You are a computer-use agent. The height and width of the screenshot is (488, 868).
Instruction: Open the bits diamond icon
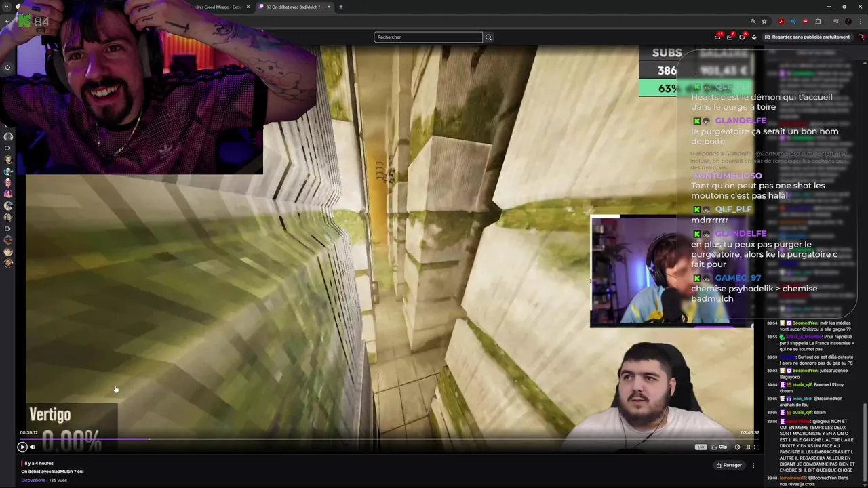(x=753, y=37)
